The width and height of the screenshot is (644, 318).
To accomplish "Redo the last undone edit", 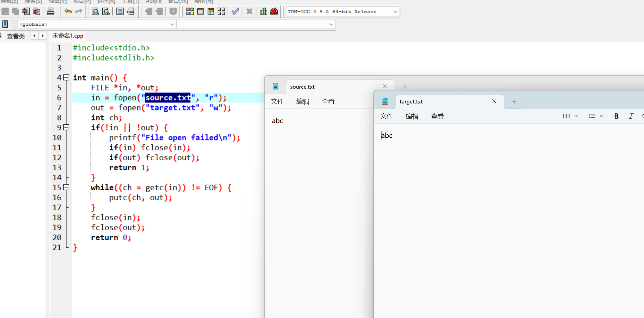I will 79,11.
